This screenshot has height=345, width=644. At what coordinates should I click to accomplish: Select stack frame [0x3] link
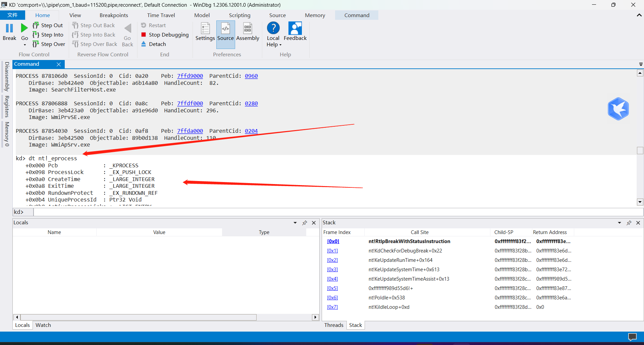click(x=332, y=269)
